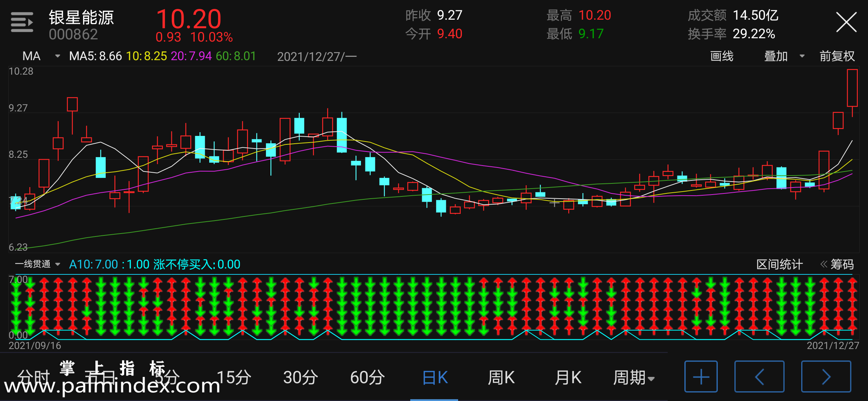Tap the 今开 9.40 value
Screen dimensions: 868x401
coord(434,34)
